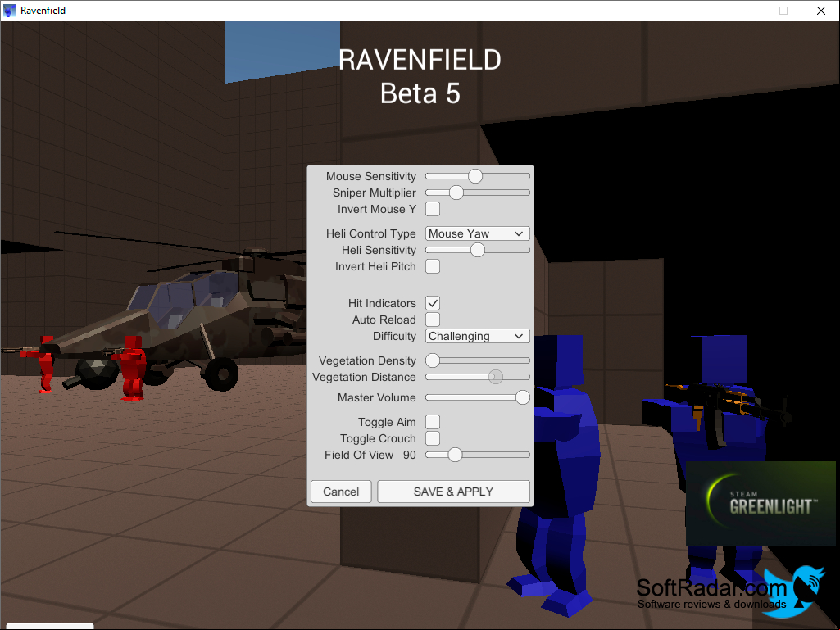
Task: Uncheck the Hit Indicators checkbox
Action: tap(433, 303)
